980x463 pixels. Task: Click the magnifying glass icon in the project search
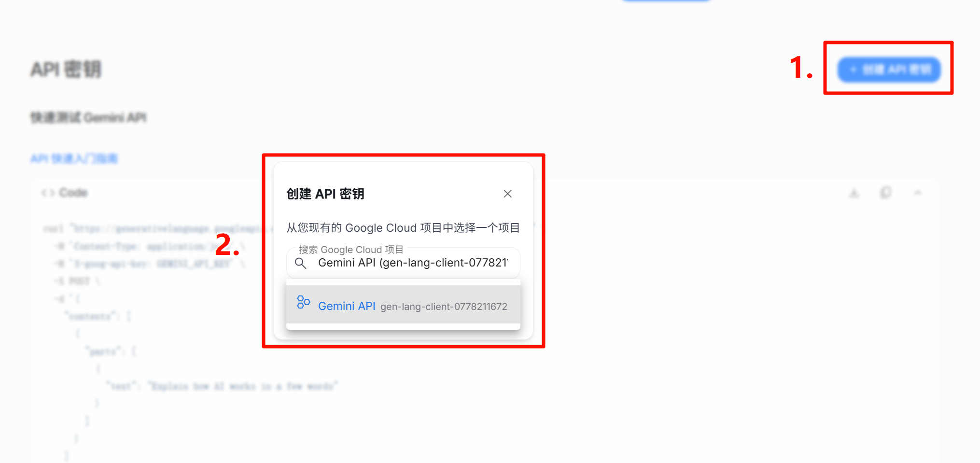tap(301, 264)
